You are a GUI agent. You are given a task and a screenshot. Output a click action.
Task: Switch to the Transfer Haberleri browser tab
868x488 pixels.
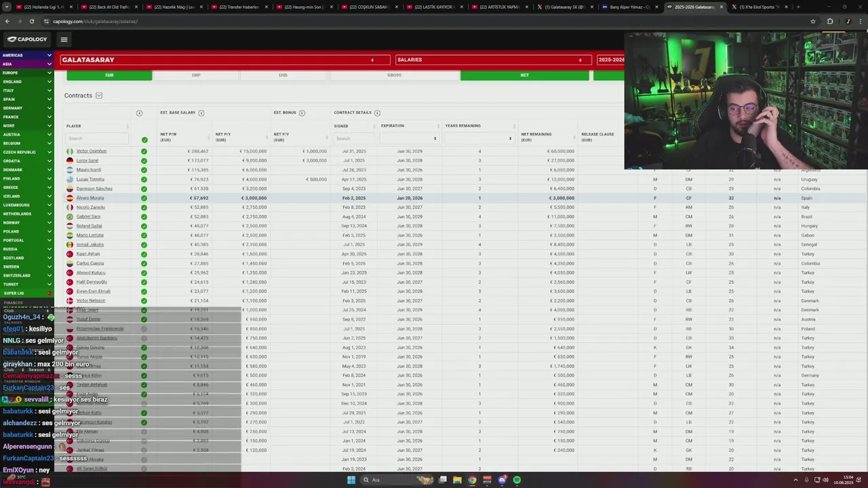pos(239,7)
